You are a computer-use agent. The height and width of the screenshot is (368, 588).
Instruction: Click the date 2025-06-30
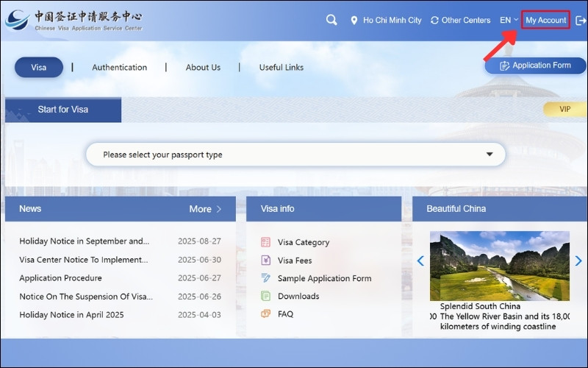pyautogui.click(x=199, y=260)
